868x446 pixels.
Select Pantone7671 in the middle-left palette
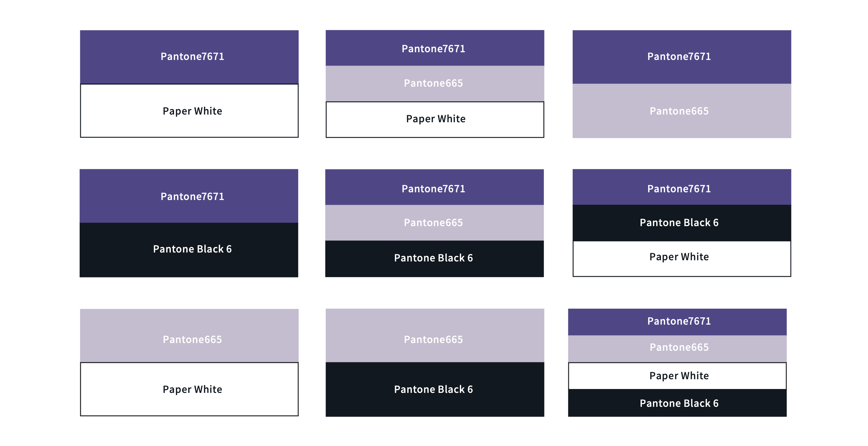tap(189, 196)
